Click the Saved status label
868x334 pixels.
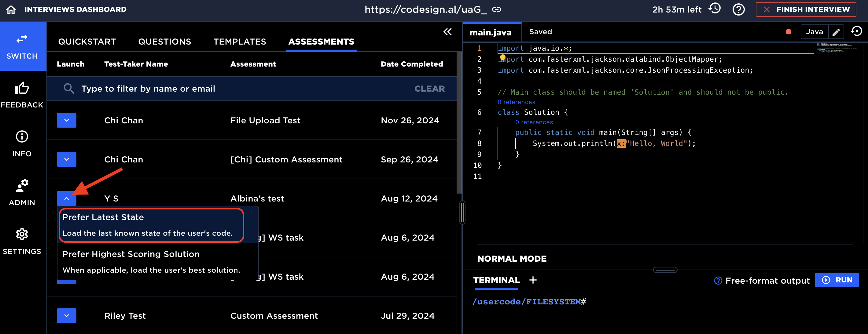point(540,32)
